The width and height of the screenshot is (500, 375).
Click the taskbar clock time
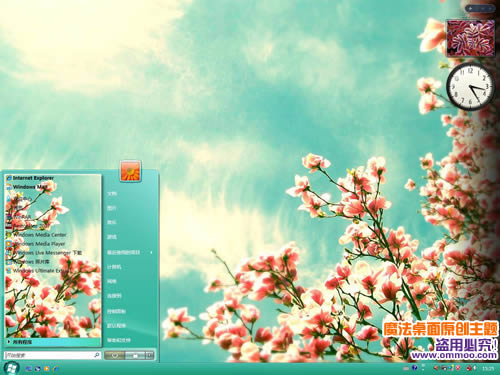pos(488,368)
